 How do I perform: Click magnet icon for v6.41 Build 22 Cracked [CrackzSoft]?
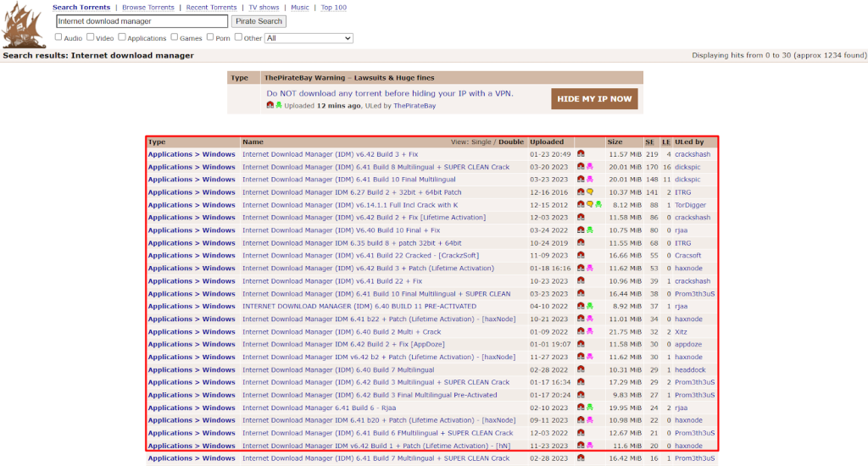pos(581,255)
